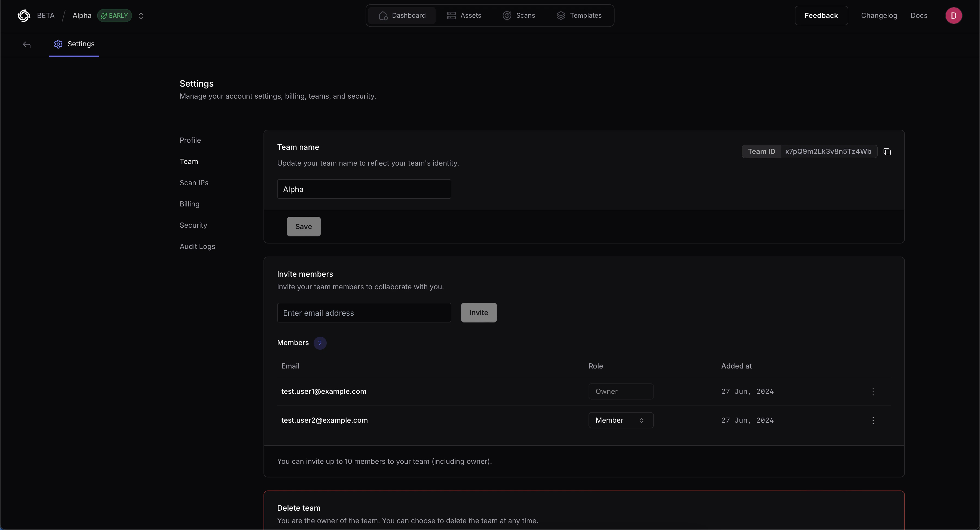
Task: Expand the Alpha team switcher chevron
Action: click(x=141, y=16)
